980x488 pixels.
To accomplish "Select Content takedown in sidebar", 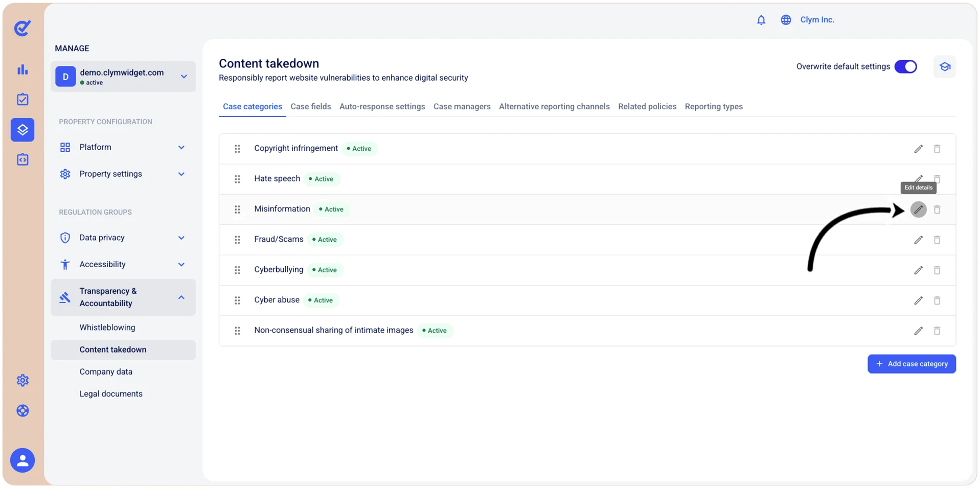I will tap(123, 350).
